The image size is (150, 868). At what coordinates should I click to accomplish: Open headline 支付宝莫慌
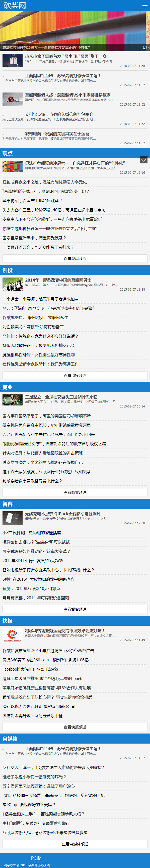coord(59,114)
